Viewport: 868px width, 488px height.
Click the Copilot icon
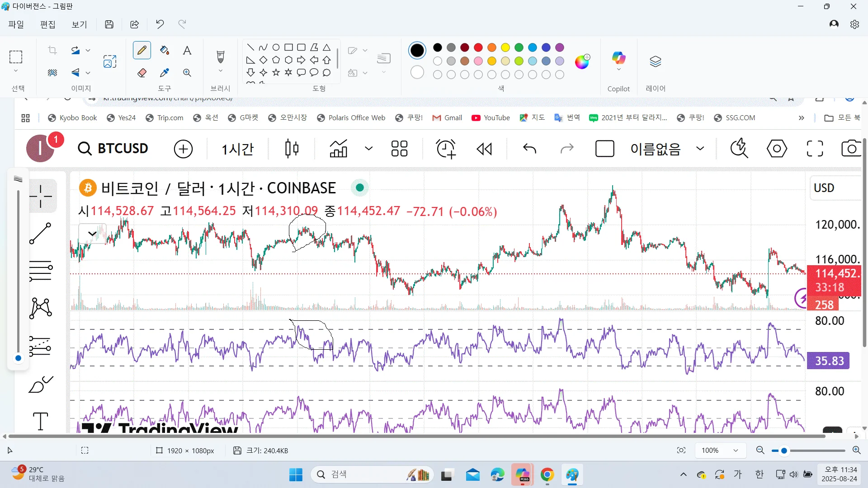(618, 58)
